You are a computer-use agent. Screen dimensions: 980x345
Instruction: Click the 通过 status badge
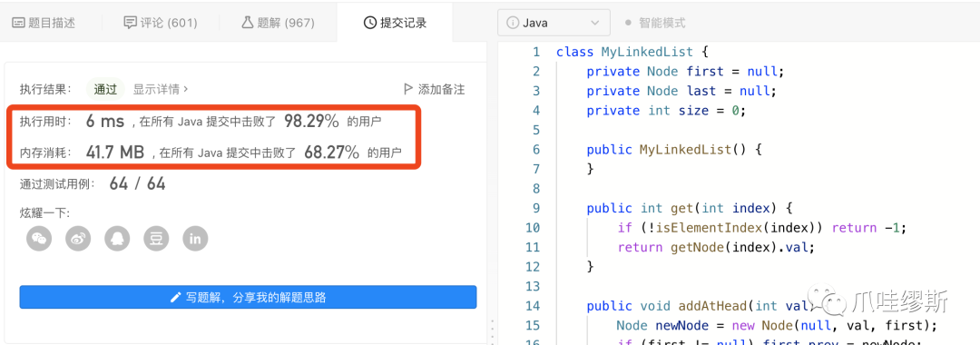click(x=105, y=89)
